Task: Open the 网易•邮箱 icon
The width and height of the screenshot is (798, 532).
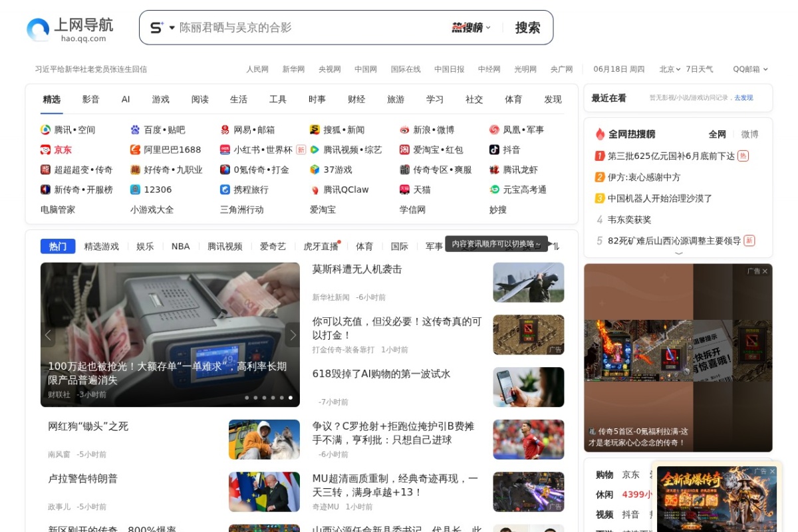Action: (225, 130)
